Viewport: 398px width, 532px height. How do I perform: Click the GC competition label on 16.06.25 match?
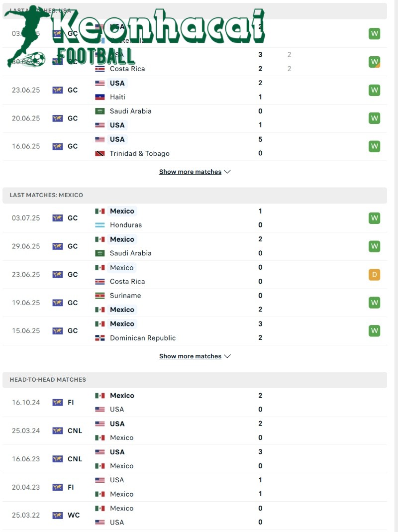(x=73, y=146)
